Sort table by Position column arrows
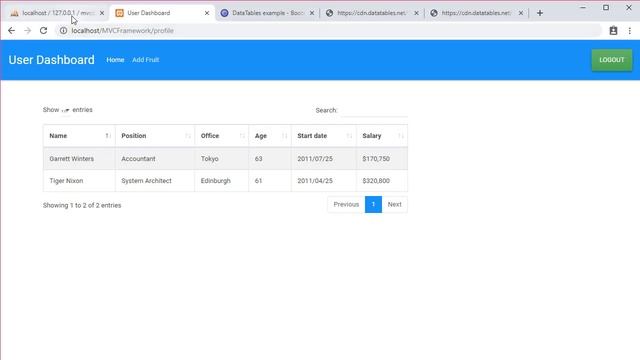 pos(188,136)
